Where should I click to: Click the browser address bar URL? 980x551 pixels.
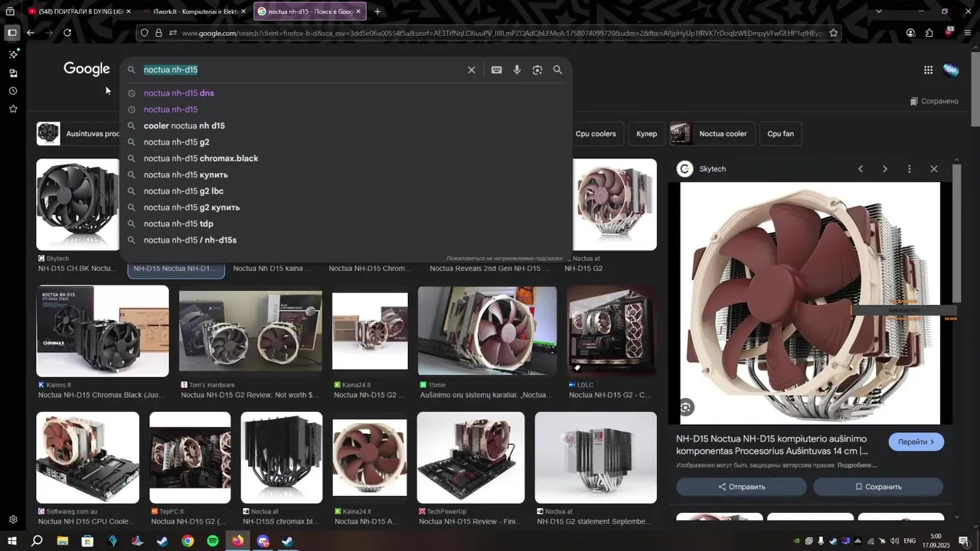pyautogui.click(x=502, y=33)
